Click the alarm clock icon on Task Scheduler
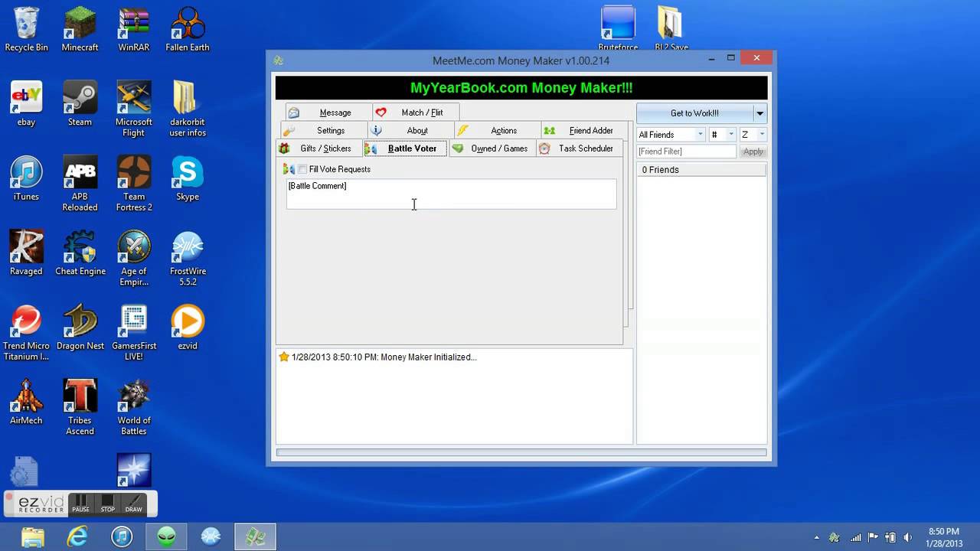 click(544, 148)
